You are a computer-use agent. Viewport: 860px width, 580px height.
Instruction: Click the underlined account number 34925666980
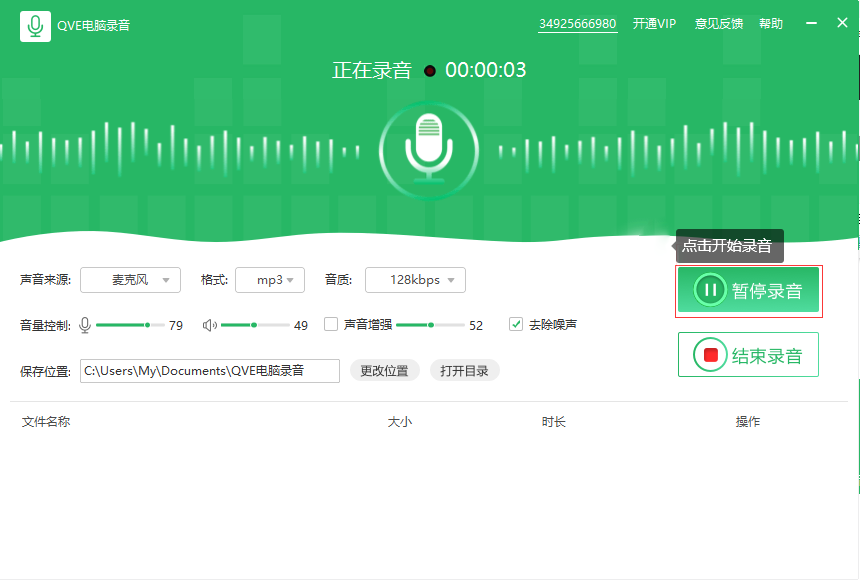577,23
